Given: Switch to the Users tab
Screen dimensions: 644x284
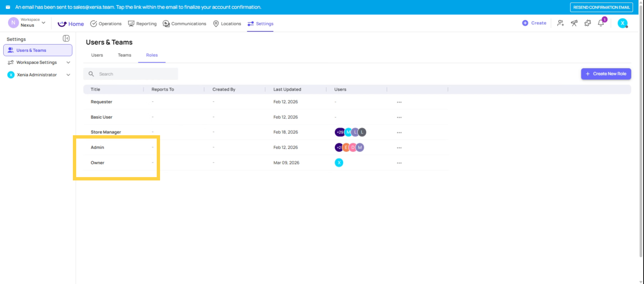Looking at the screenshot, I should point(97,55).
